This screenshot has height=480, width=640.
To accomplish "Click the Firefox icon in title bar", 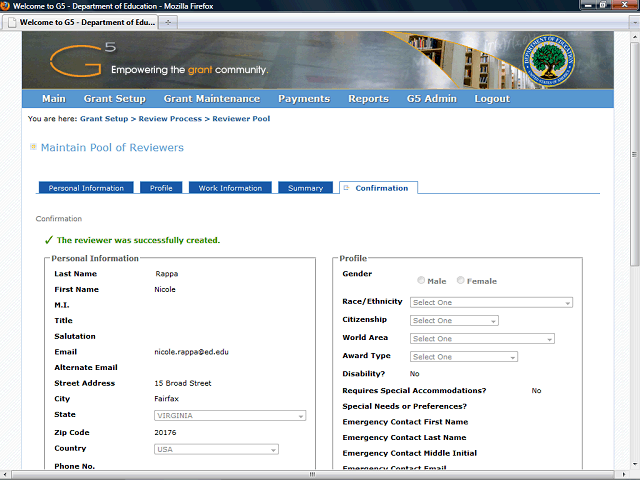I will click(7, 5).
